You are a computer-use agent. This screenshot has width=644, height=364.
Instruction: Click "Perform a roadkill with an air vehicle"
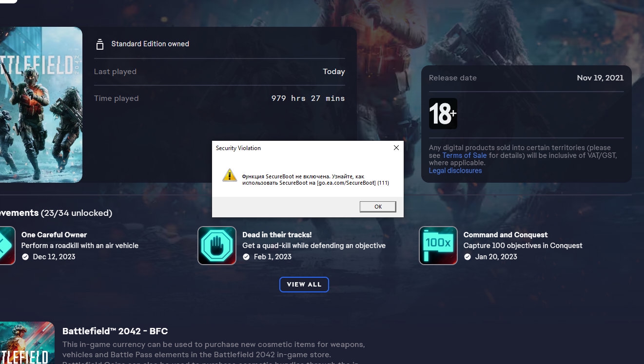80,246
